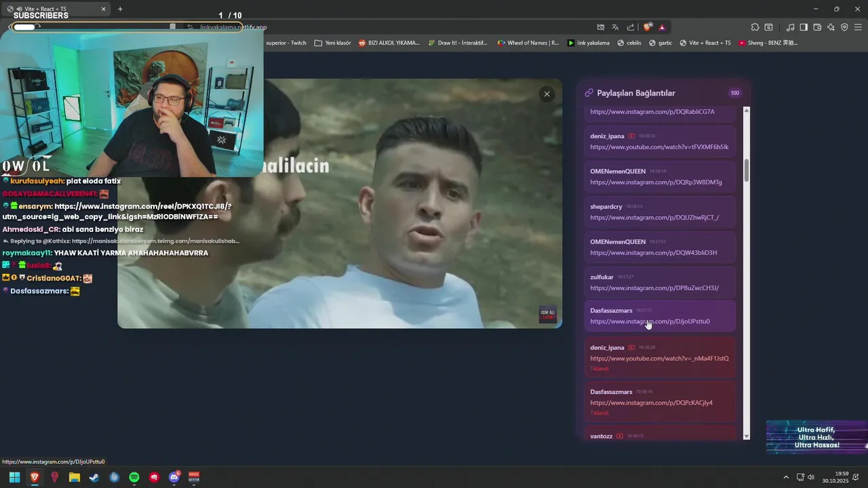
Task: Open 'superior - Twitch' bookmark
Action: [285, 43]
